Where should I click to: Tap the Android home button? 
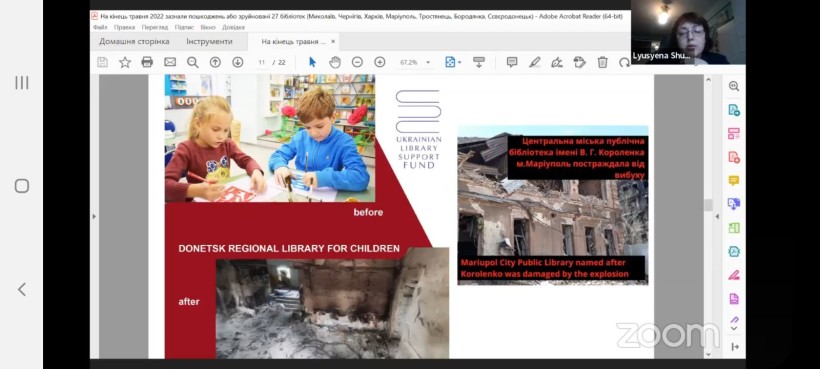click(x=21, y=186)
